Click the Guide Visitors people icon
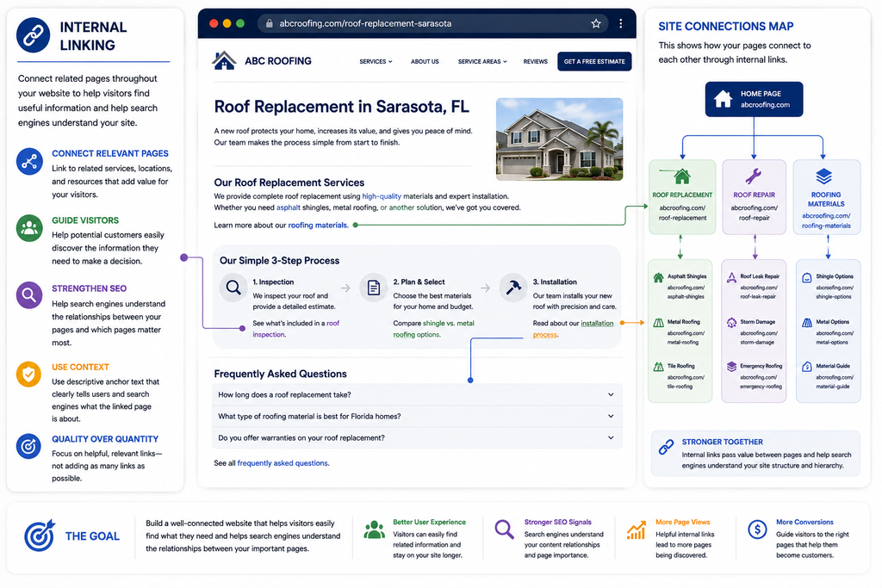This screenshot has height=588, width=882. (x=29, y=228)
